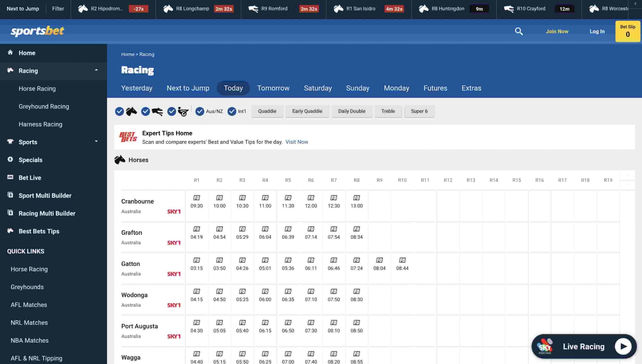Click the search icon in top navigation
Image resolution: width=642 pixels, height=364 pixels.
coord(519,31)
